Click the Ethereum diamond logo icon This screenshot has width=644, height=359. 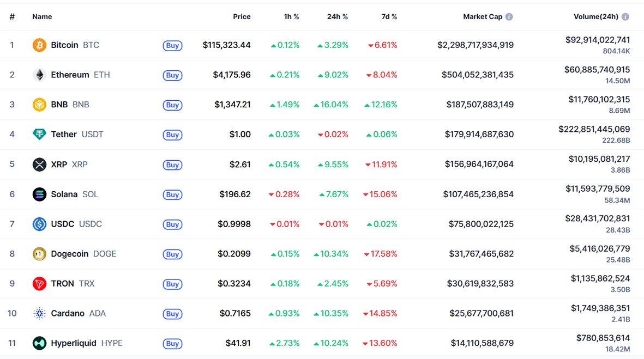click(x=39, y=75)
